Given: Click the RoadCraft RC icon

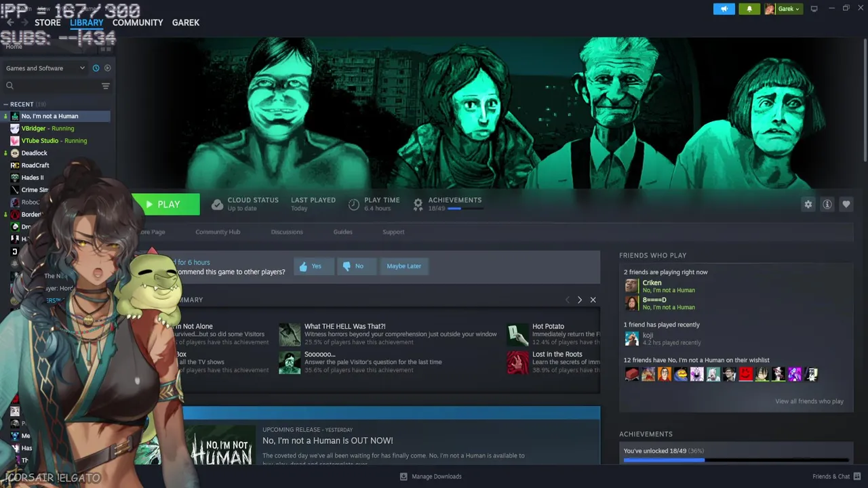Looking at the screenshot, I should (15, 165).
